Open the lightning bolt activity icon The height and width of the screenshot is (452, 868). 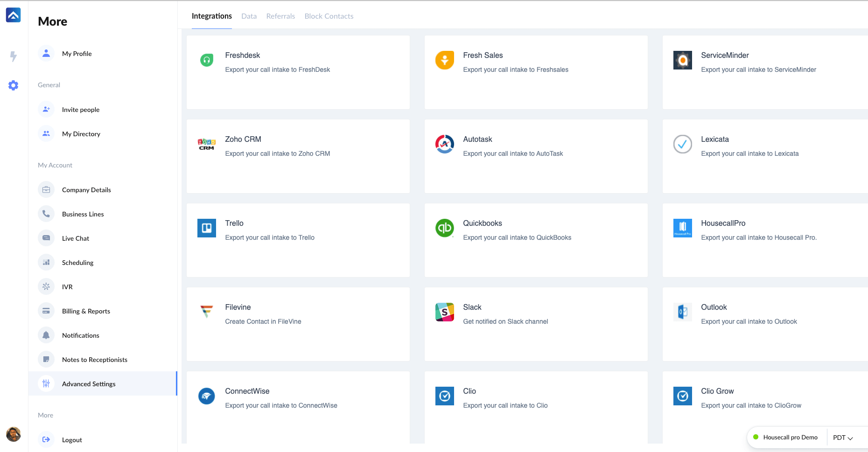point(14,56)
